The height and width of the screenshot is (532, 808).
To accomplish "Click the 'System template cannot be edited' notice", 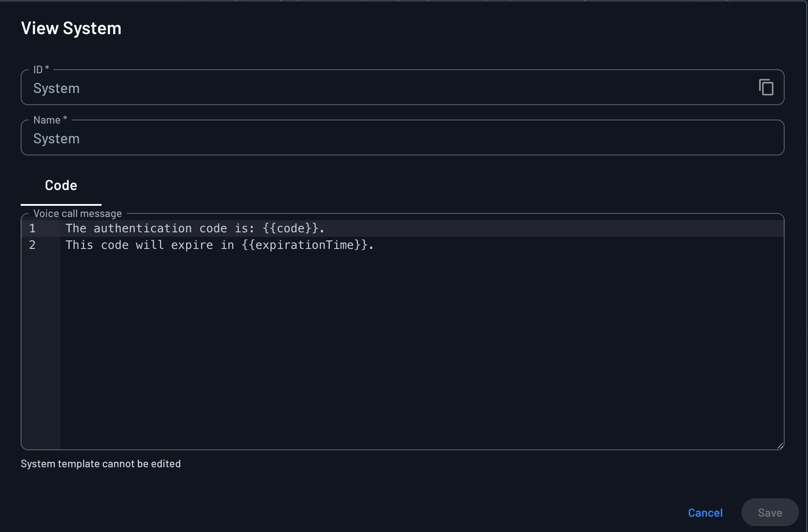I will (x=101, y=464).
